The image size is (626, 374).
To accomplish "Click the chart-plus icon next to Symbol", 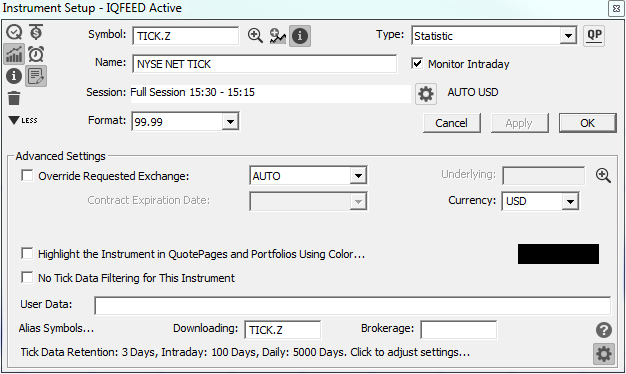I will (277, 36).
